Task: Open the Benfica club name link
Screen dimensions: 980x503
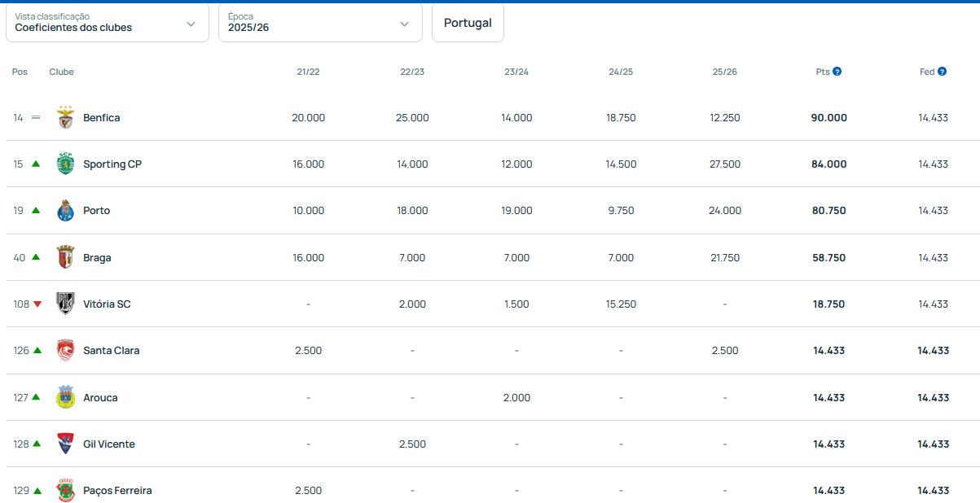Action: tap(101, 118)
